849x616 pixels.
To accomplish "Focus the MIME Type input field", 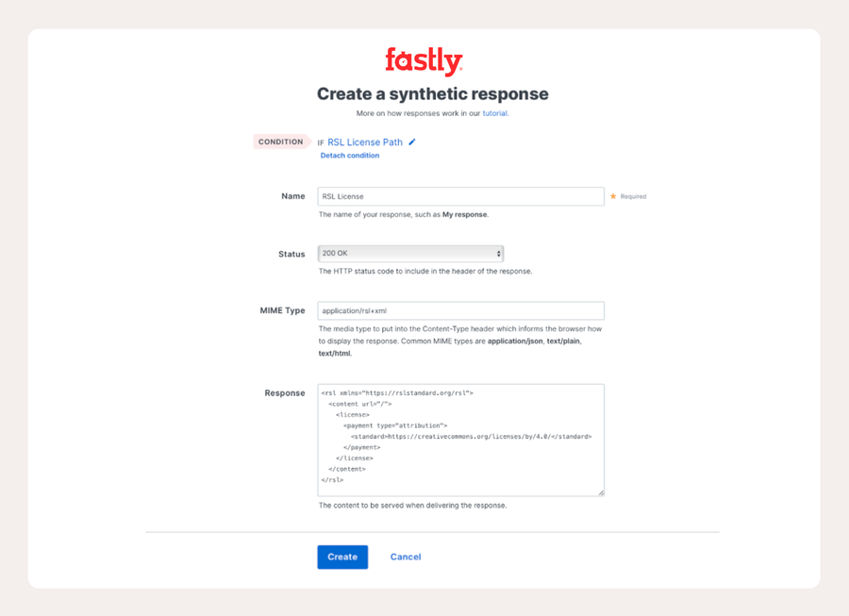I will click(460, 310).
